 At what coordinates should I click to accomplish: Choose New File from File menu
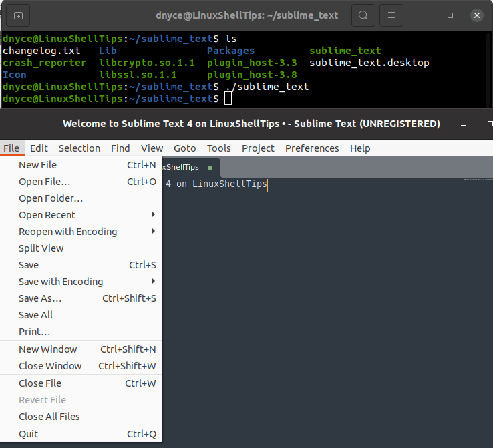(x=81, y=165)
